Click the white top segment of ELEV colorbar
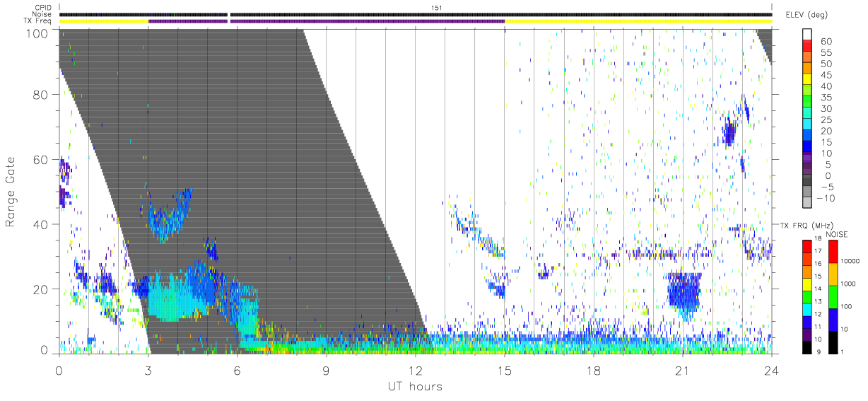868x401 pixels. click(x=807, y=35)
